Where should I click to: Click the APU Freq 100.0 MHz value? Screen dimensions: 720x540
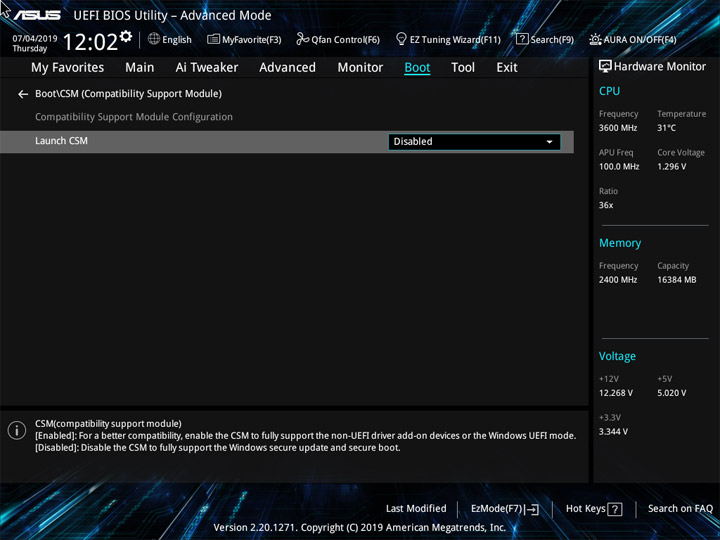pos(619,167)
